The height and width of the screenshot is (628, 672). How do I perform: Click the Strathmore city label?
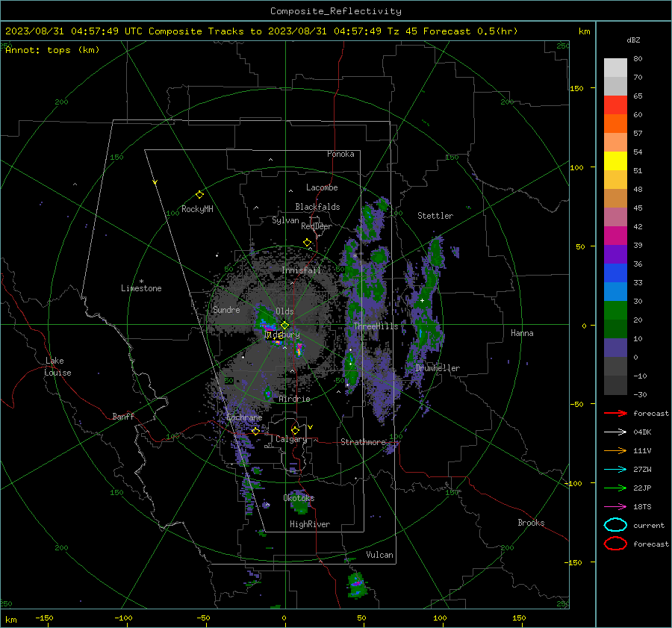click(363, 442)
